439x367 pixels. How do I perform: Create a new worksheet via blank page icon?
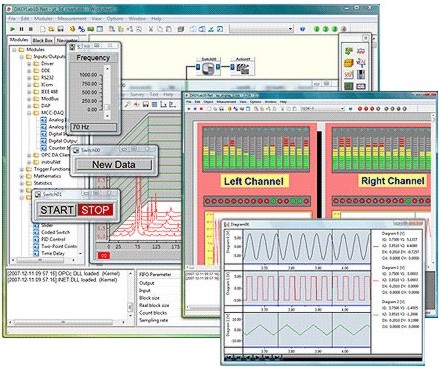(x=43, y=29)
